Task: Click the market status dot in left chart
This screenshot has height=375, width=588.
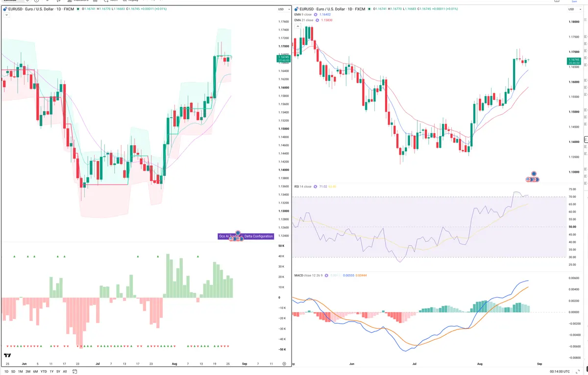Action: 79,9
